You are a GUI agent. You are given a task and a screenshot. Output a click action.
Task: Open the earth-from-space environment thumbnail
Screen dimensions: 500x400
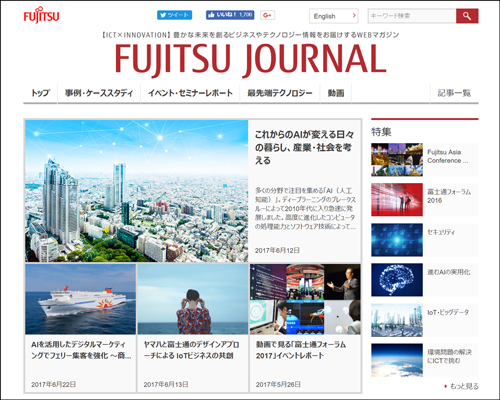397,360
